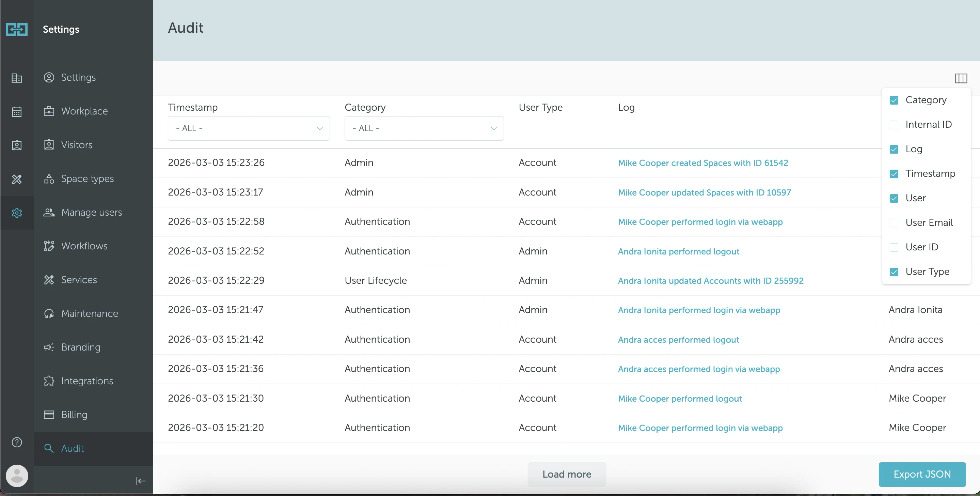The image size is (980, 496).
Task: Click the Branding megaphone icon
Action: pos(49,347)
